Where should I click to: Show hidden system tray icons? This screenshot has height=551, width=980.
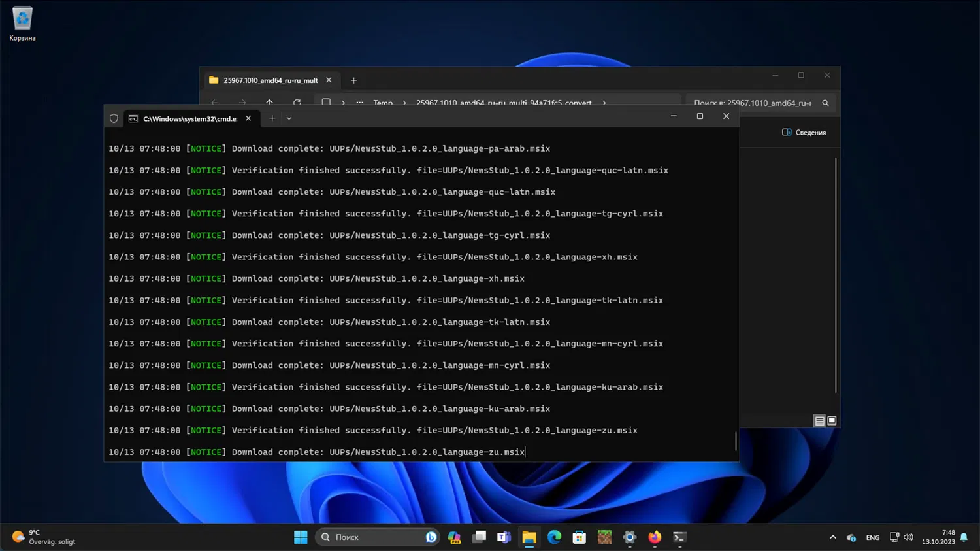pos(832,537)
